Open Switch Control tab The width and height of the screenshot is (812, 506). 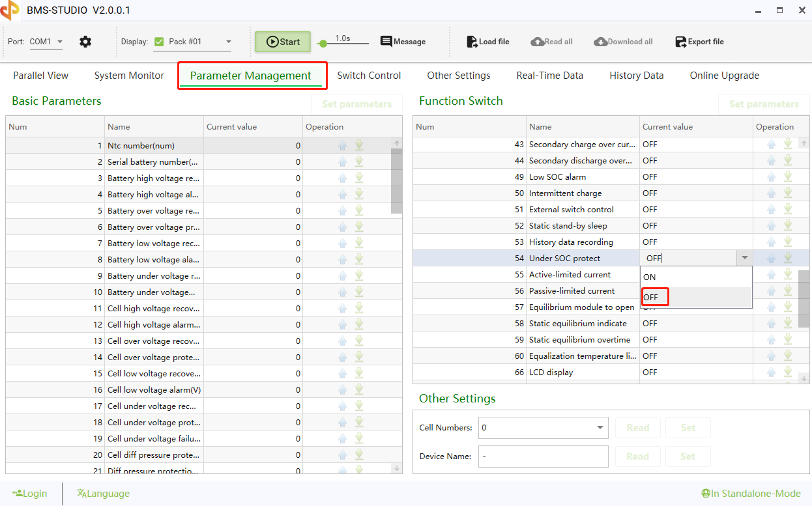click(369, 76)
